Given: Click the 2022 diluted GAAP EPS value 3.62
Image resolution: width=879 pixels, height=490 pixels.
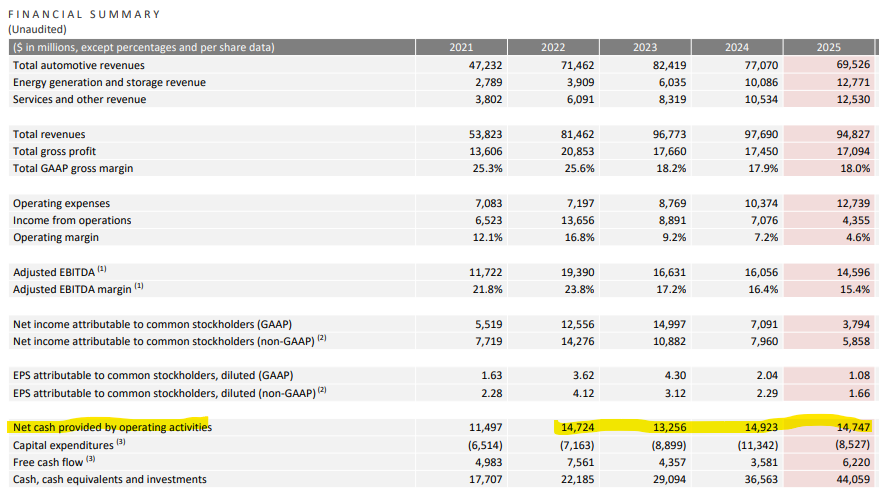Looking at the screenshot, I should (582, 376).
